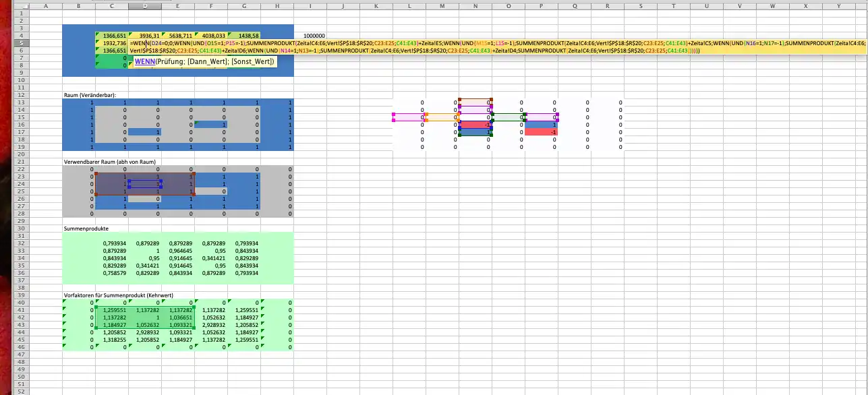Select column D header

pyautogui.click(x=144, y=6)
